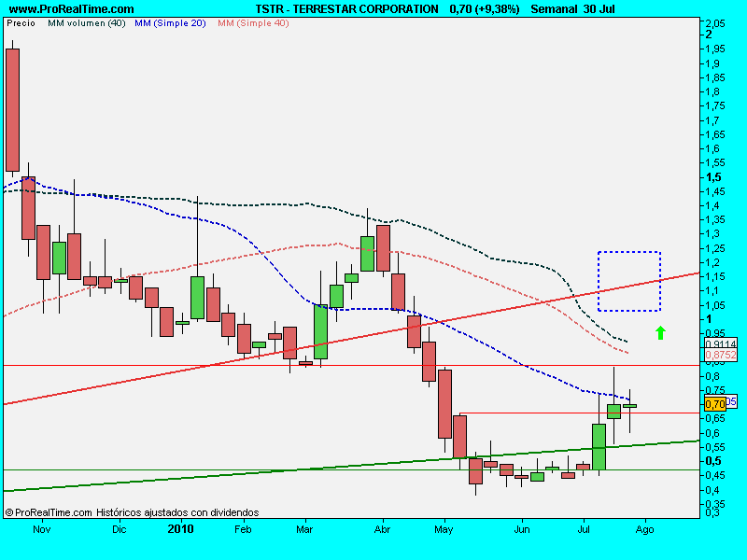Click the 1,55 price axis label

[716, 162]
